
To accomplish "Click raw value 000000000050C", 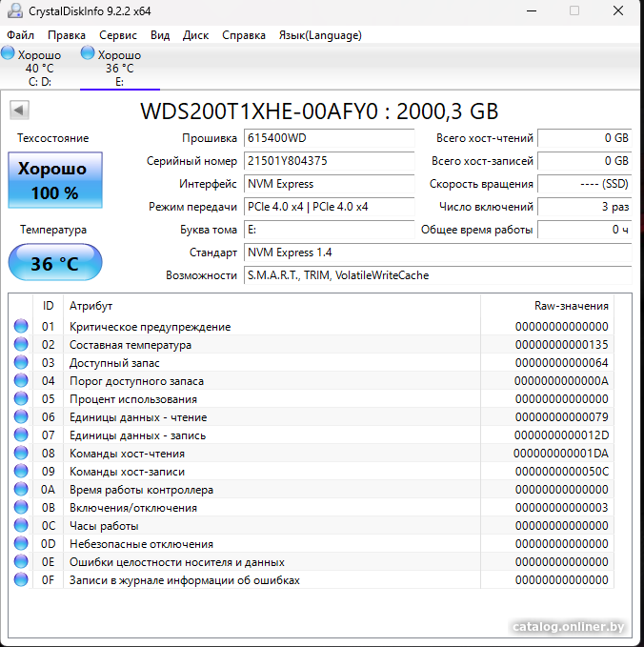I will coord(561,472).
